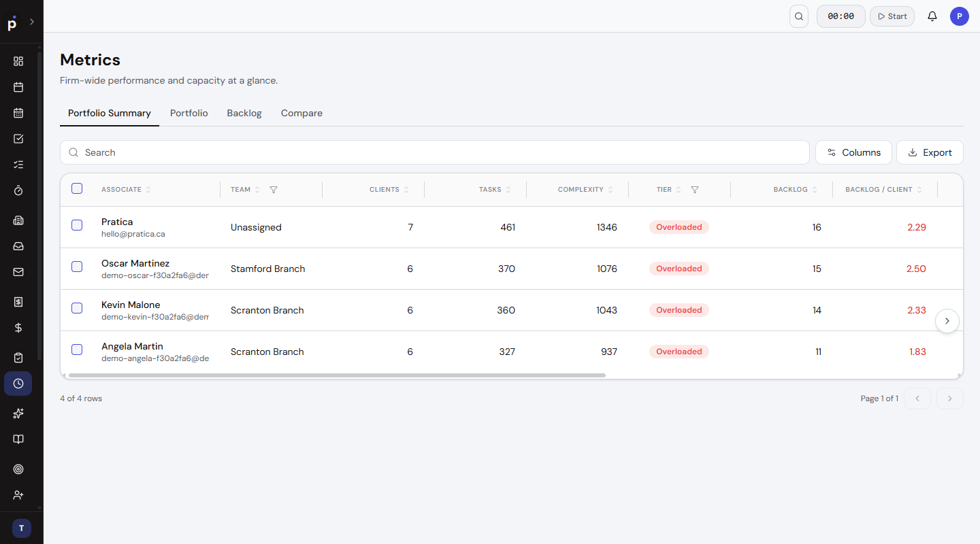Click the 1346 complexity value
The image size is (980, 544).
(607, 227)
